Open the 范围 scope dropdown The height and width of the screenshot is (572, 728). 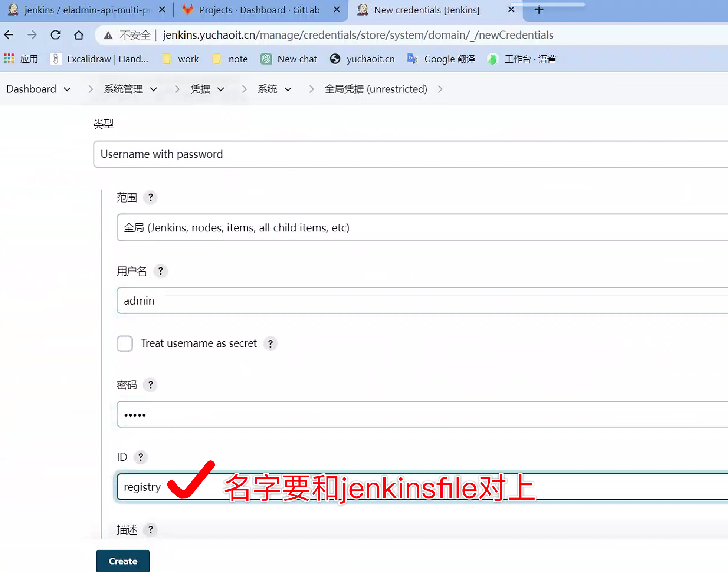[419, 227]
